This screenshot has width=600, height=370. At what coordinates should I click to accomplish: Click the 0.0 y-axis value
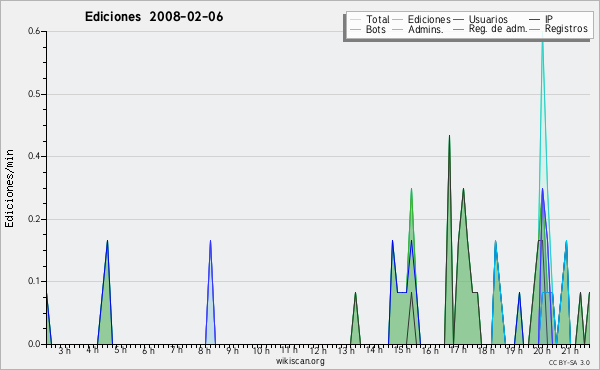(34, 344)
